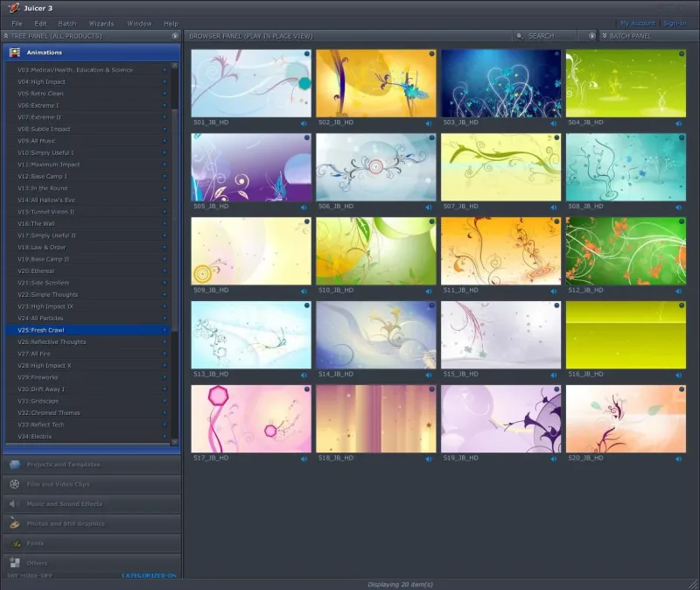
Task: Open the Batch menu
Action: tap(67, 24)
